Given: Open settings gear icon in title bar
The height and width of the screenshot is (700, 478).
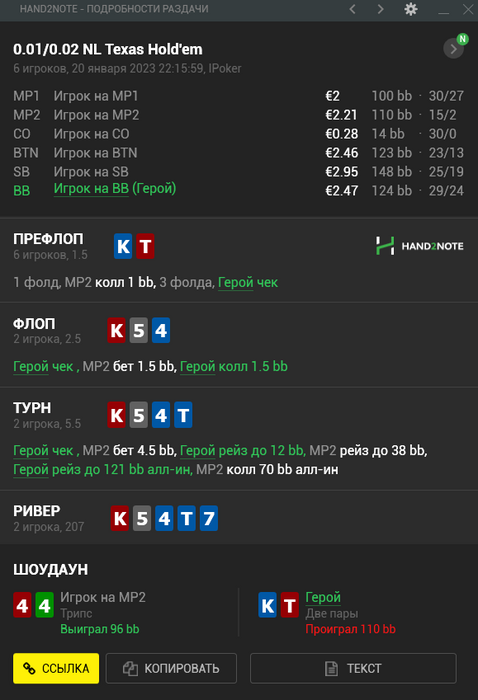Looking at the screenshot, I should coord(411,9).
